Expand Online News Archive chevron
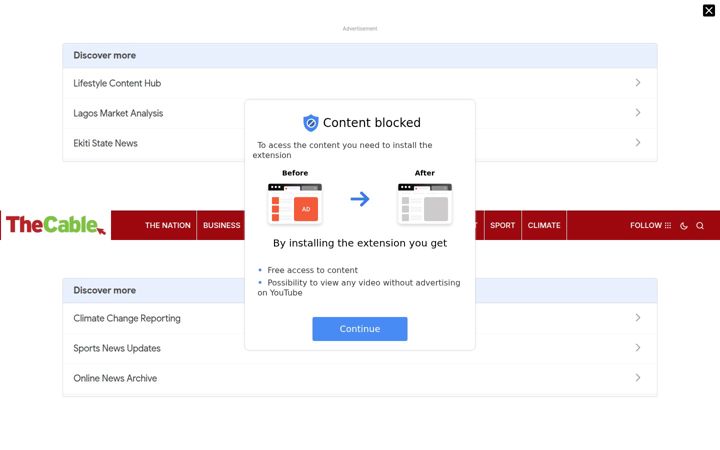Image resolution: width=720 pixels, height=450 pixels. tap(638, 377)
